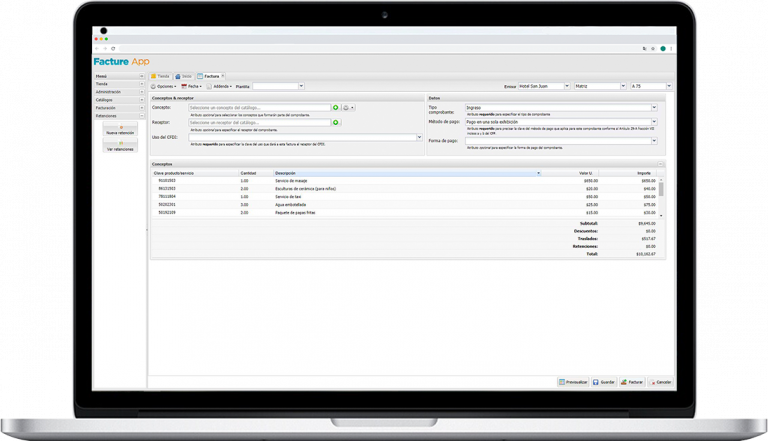
Task: Open the Fecha calendar menu
Action: 190,87
